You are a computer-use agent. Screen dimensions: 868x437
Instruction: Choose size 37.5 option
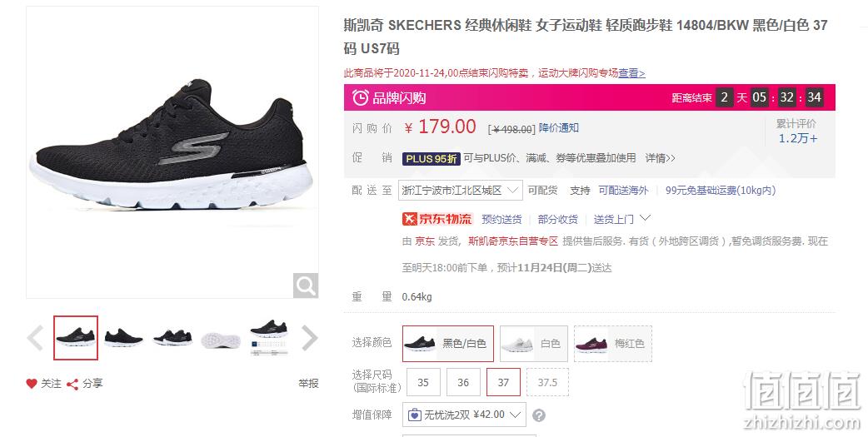click(x=547, y=382)
